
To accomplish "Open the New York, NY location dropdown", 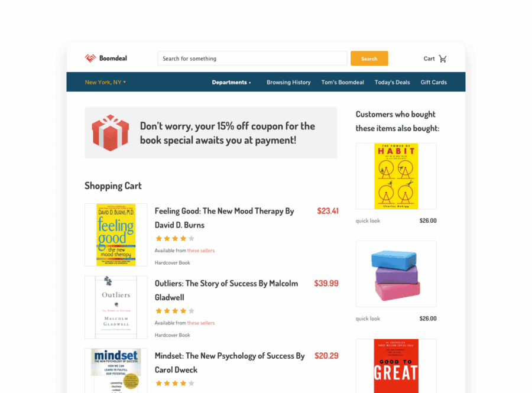I will coord(106,82).
